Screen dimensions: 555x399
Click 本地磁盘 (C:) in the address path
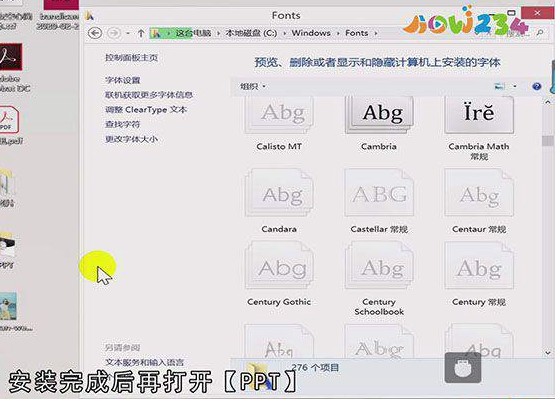tap(251, 33)
